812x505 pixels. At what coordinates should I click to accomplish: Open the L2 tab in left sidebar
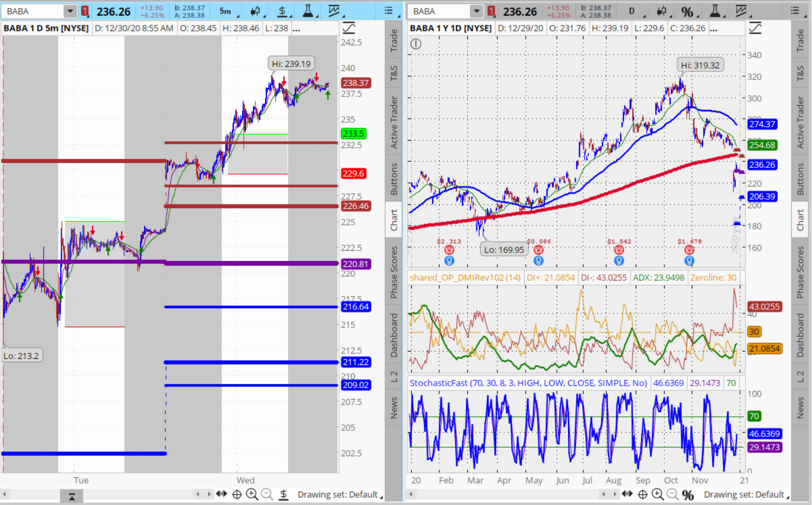coord(394,376)
